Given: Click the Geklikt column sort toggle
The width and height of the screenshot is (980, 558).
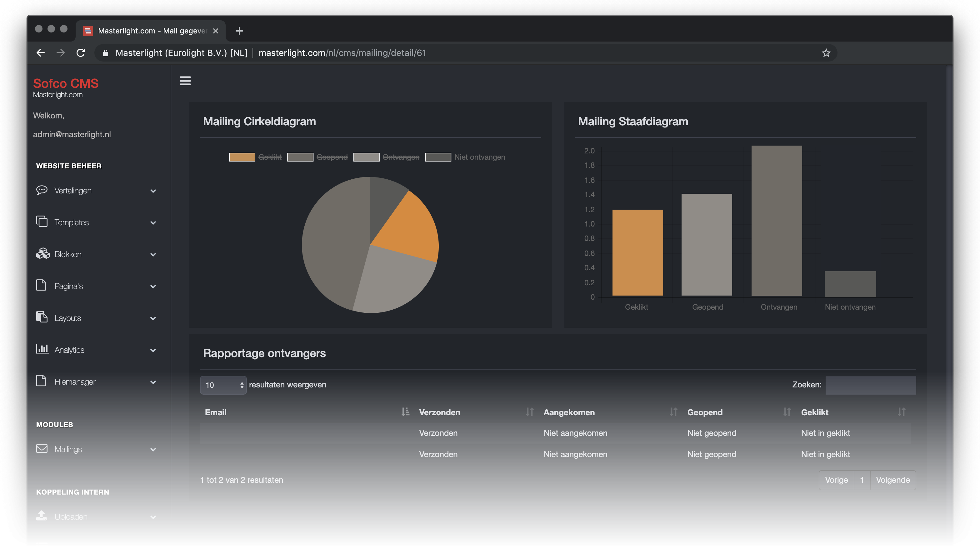Looking at the screenshot, I should click(x=902, y=412).
